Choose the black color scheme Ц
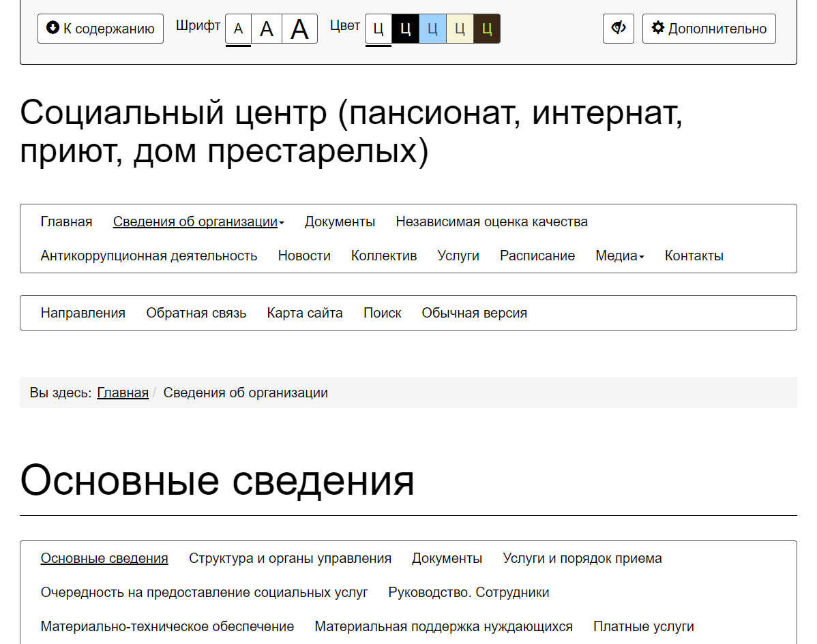Image resolution: width=817 pixels, height=644 pixels. tap(405, 29)
